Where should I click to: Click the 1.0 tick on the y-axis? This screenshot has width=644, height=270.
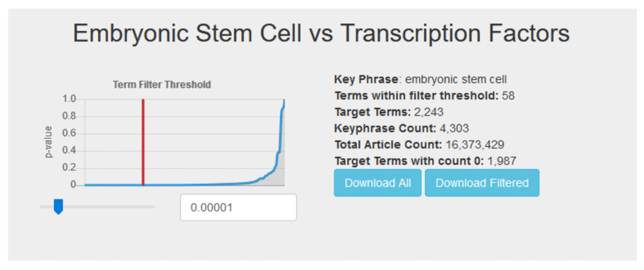[x=69, y=99]
